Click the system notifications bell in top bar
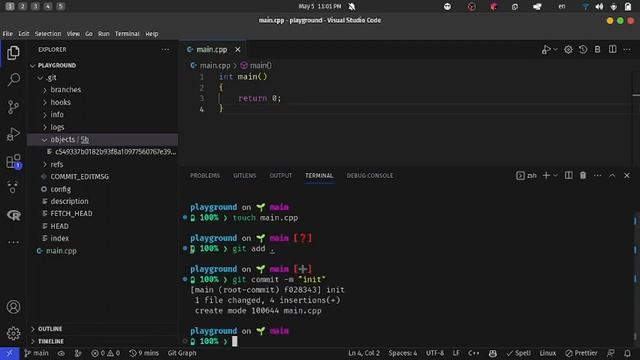This screenshot has width=640, height=360. click(352, 7)
